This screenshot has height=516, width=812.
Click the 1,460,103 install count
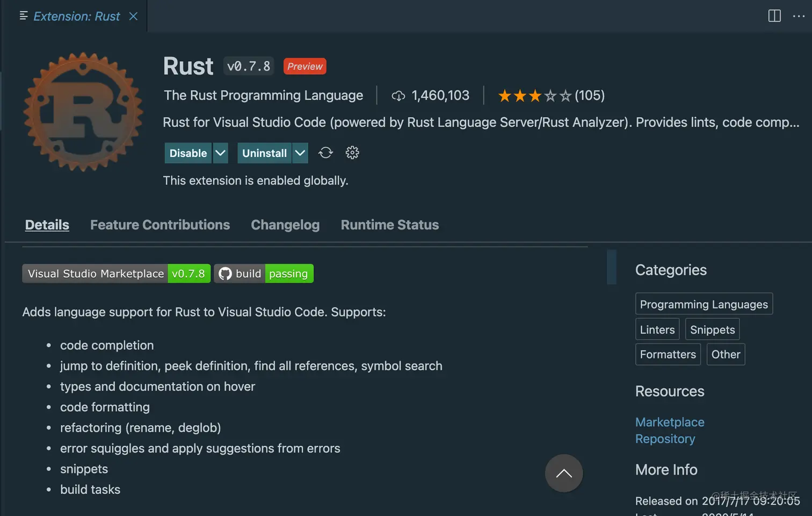pyautogui.click(x=440, y=96)
